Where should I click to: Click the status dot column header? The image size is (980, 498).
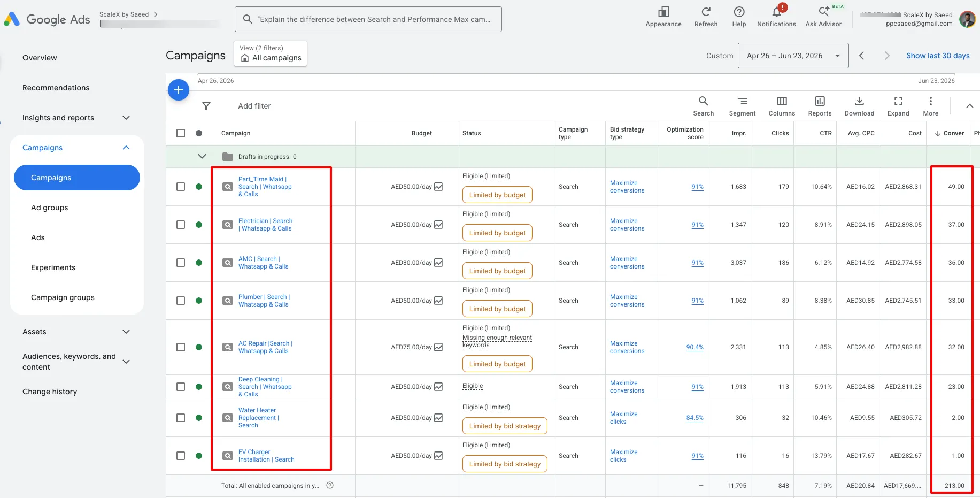pyautogui.click(x=199, y=133)
